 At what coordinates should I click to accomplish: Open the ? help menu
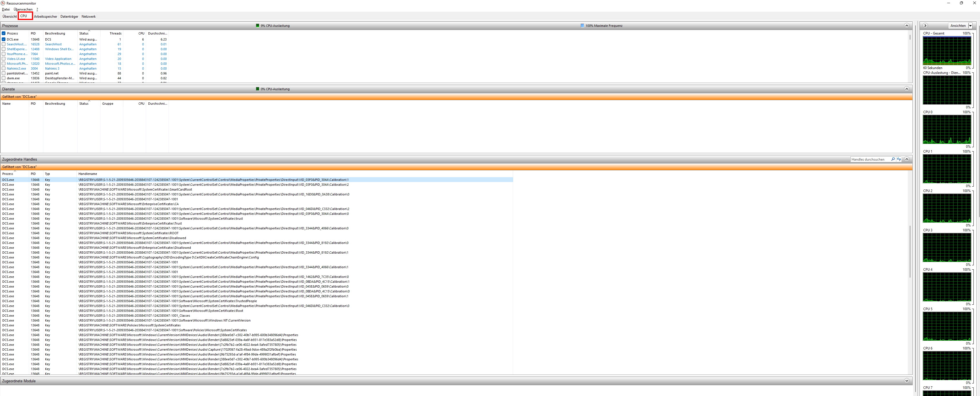click(37, 9)
